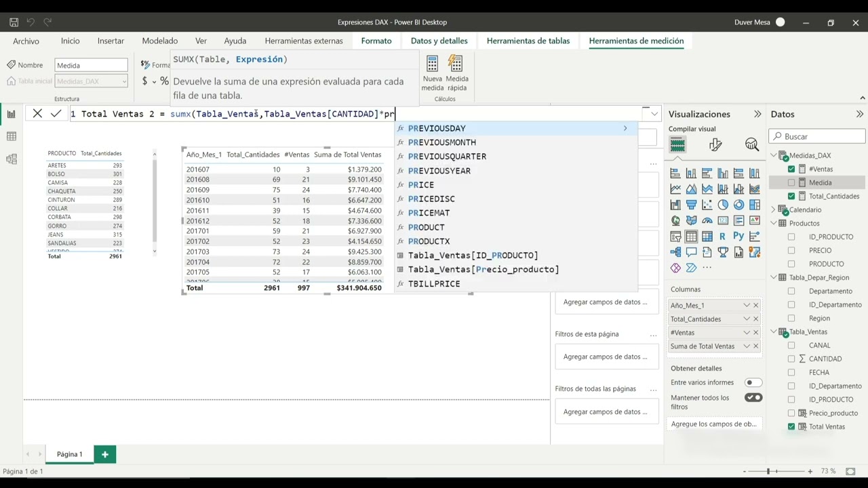This screenshot has height=488, width=868.
Task: Open the Model view icon in left sidebar
Action: click(x=11, y=159)
